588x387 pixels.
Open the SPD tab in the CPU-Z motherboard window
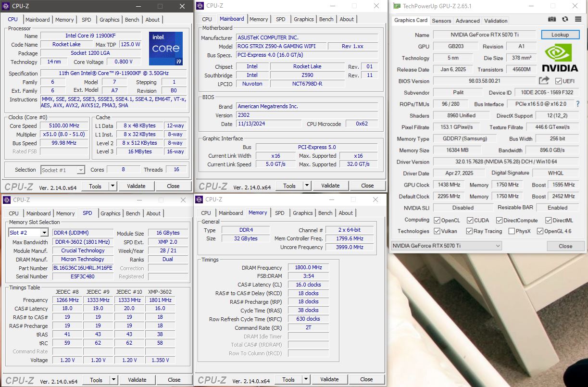281,19
